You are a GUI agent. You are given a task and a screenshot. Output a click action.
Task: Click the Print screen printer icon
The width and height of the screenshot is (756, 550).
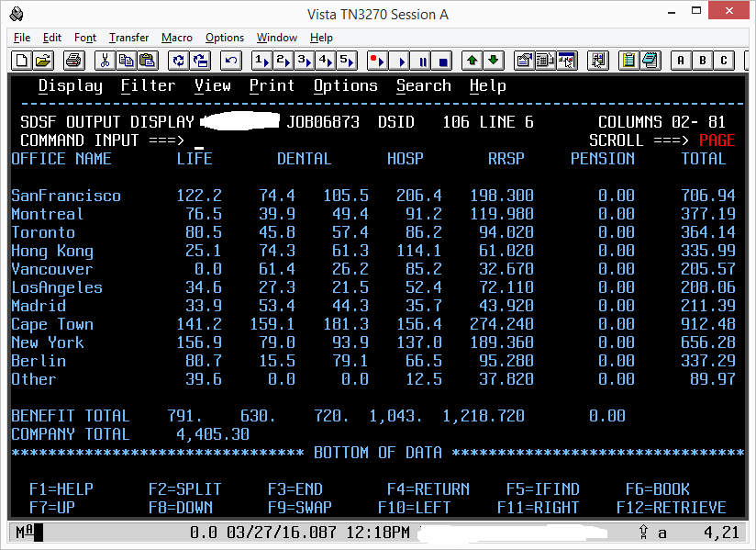point(74,61)
